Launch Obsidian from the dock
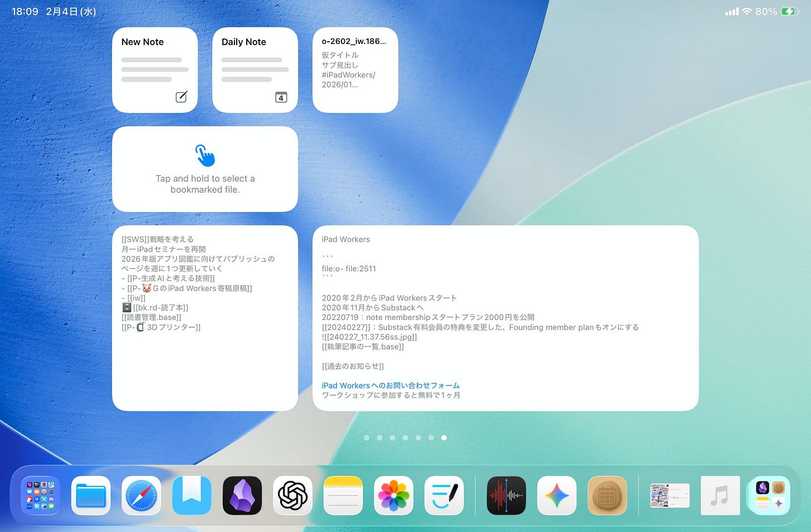This screenshot has width=811, height=532. coord(242,495)
